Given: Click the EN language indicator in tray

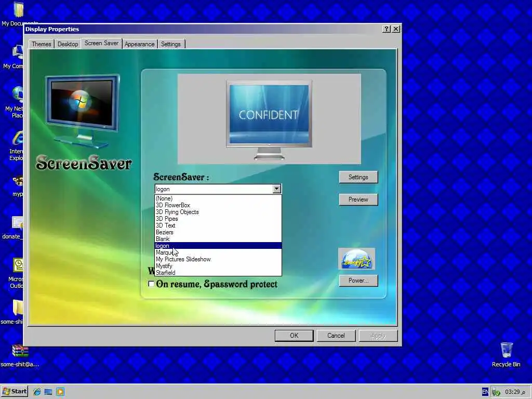Looking at the screenshot, I should tap(485, 392).
